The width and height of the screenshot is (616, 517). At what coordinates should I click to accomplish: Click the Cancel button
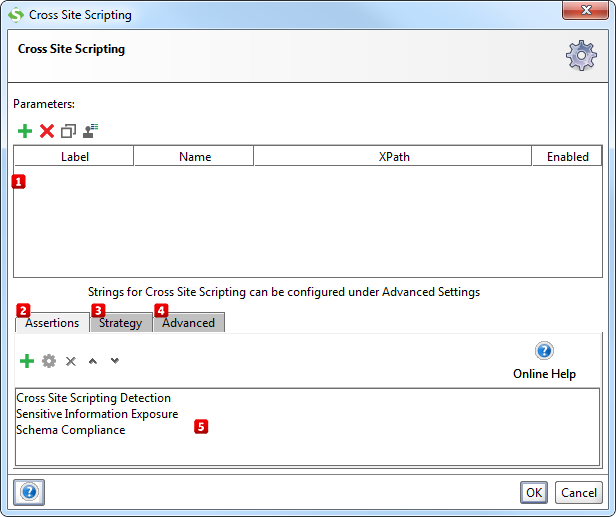pyautogui.click(x=579, y=492)
